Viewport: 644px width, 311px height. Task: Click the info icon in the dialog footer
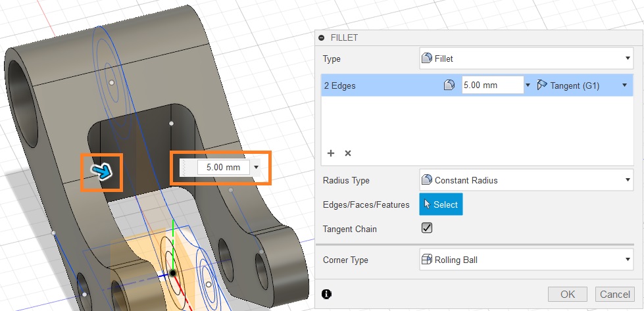[x=326, y=294]
